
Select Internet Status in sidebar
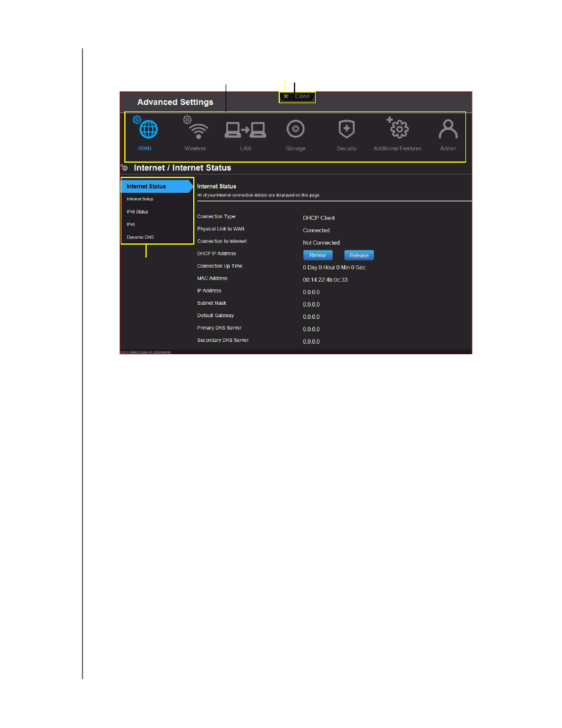tap(157, 186)
